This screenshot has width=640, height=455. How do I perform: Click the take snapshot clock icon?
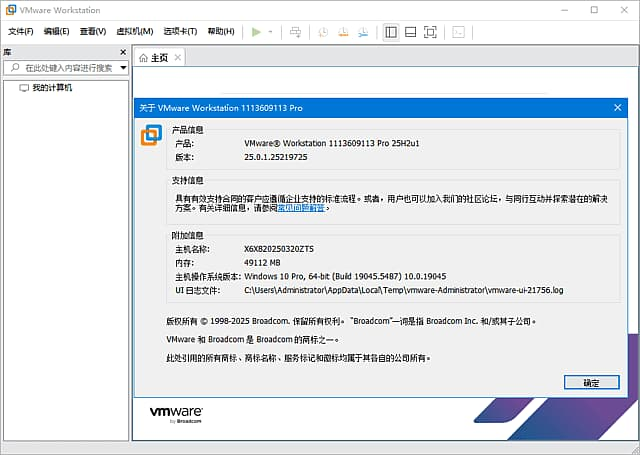pos(323,32)
